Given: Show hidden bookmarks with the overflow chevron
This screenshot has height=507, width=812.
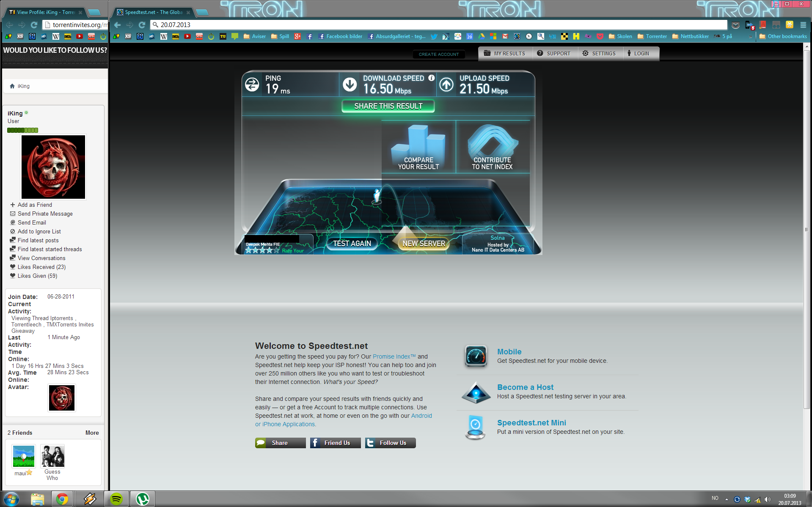Looking at the screenshot, I should coord(750,37).
